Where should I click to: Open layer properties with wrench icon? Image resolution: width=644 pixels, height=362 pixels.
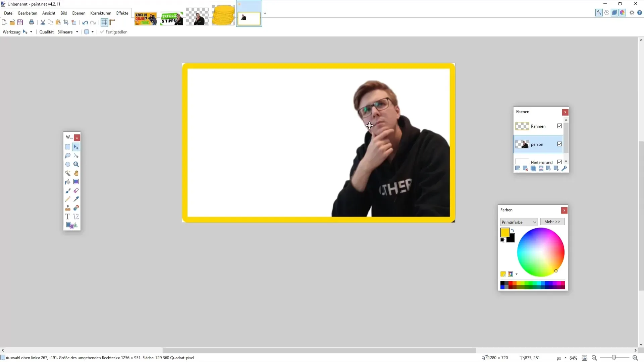pyautogui.click(x=564, y=169)
